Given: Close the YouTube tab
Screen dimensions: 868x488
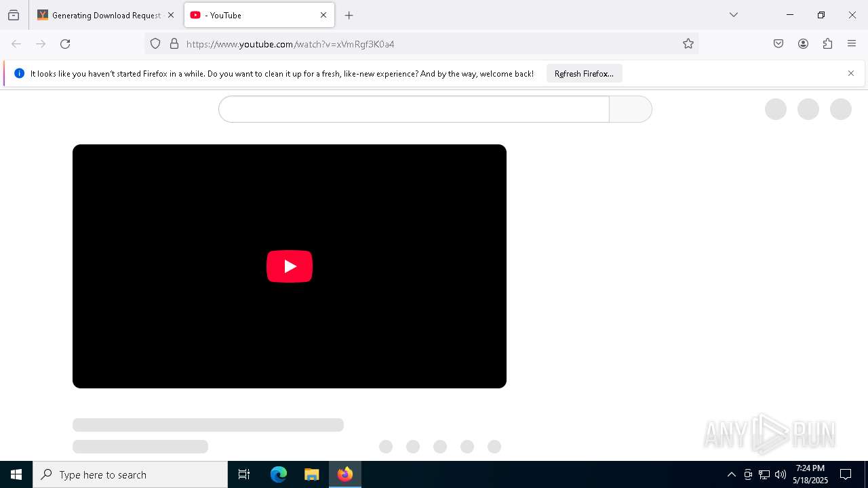Looking at the screenshot, I should coord(323,15).
